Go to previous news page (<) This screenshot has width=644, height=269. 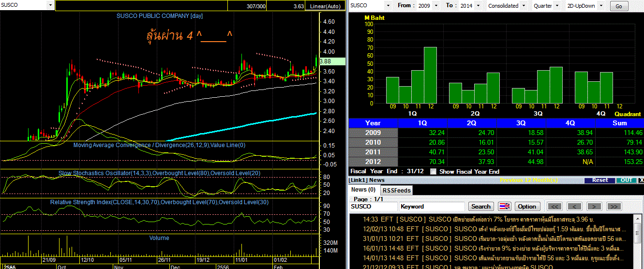click(x=574, y=206)
